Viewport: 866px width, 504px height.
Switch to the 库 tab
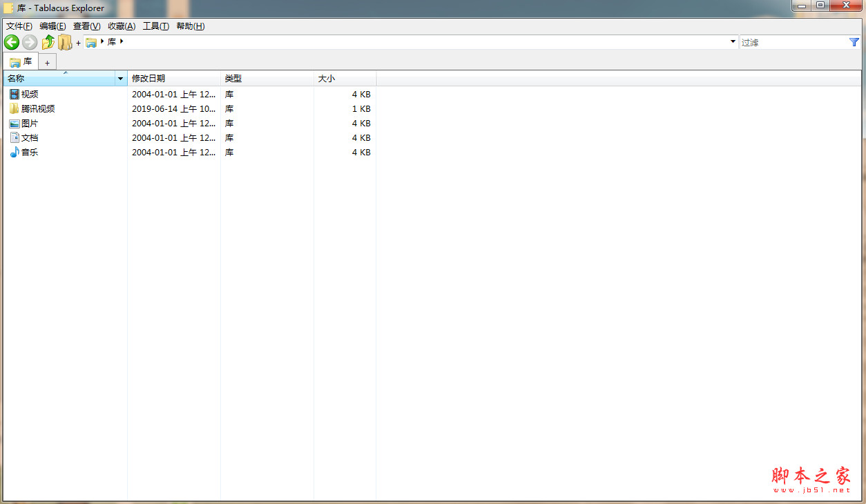tap(21, 61)
